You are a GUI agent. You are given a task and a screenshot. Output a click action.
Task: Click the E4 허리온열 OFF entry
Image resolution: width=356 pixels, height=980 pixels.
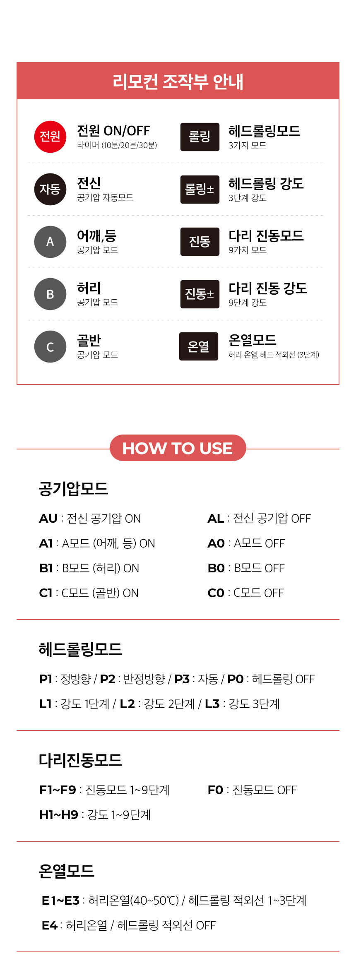(129, 925)
